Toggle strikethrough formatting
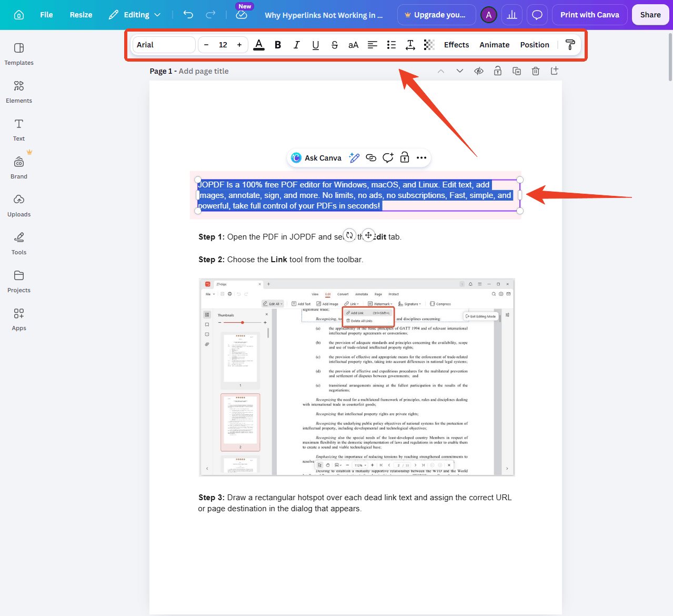The image size is (673, 616). 335,45
